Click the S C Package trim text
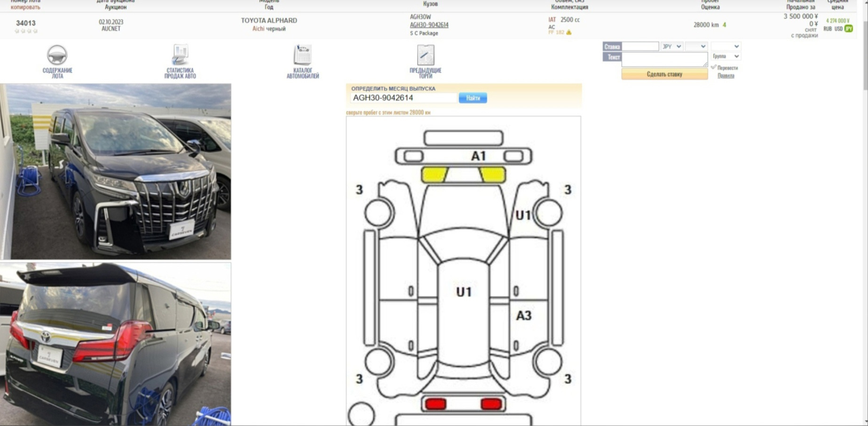 pos(424,33)
